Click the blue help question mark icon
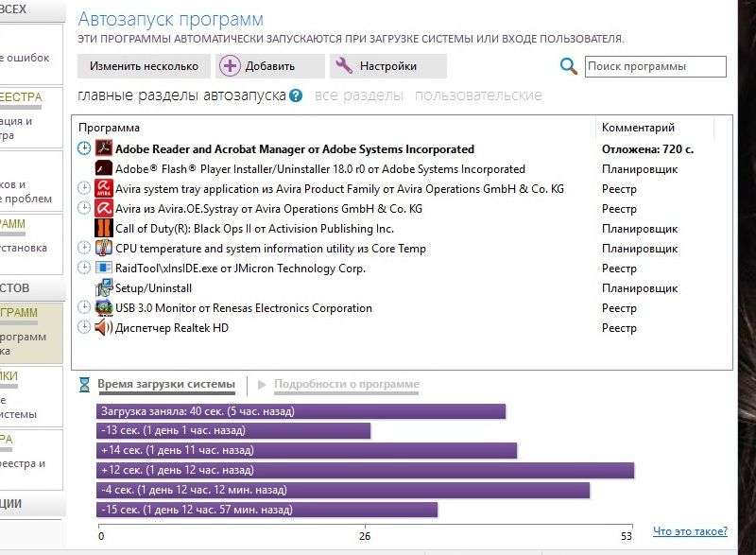 pos(296,95)
